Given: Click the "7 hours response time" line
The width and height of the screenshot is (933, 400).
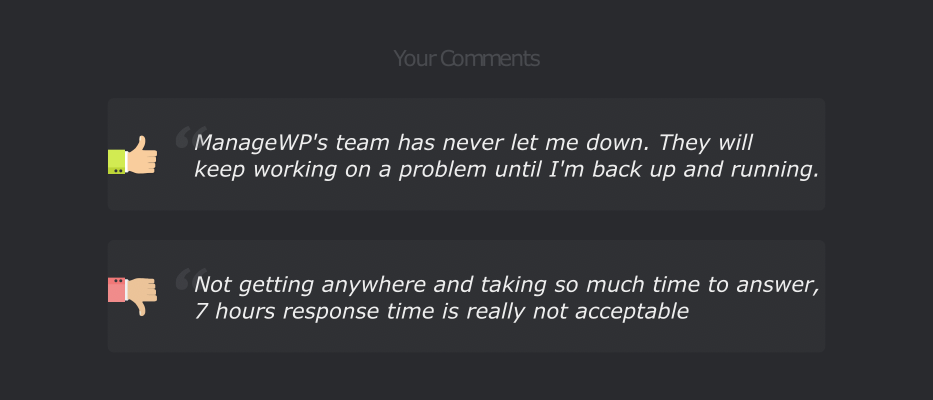Looking at the screenshot, I should (442, 311).
